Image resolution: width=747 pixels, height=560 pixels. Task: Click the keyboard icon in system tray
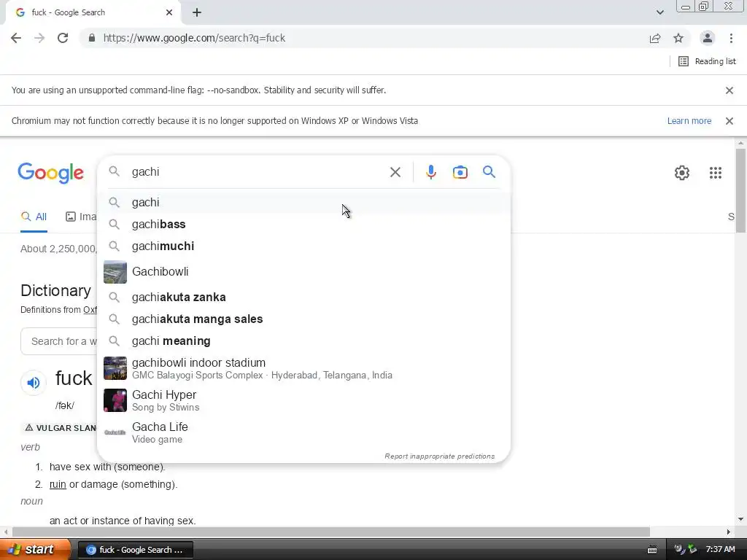[652, 550]
